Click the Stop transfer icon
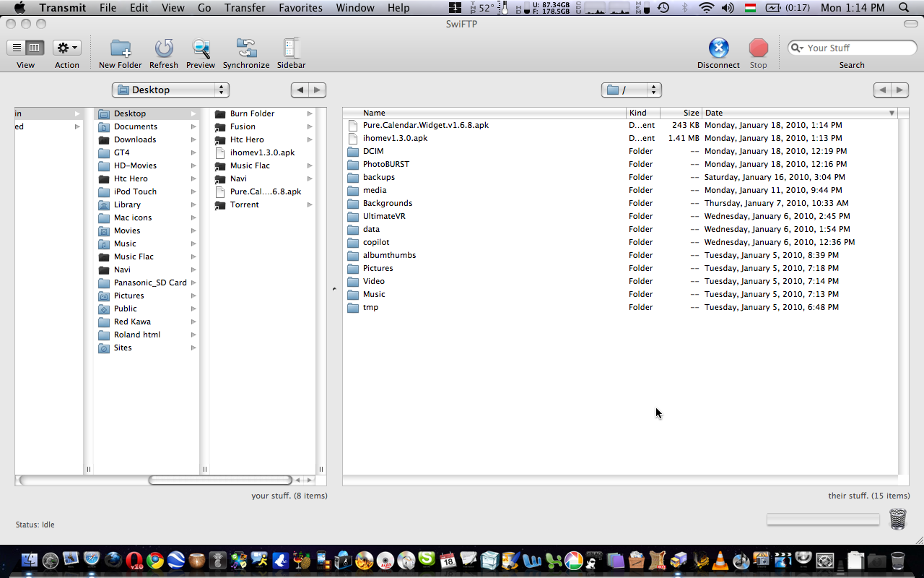Viewport: 924px width, 578px height. [x=759, y=48]
